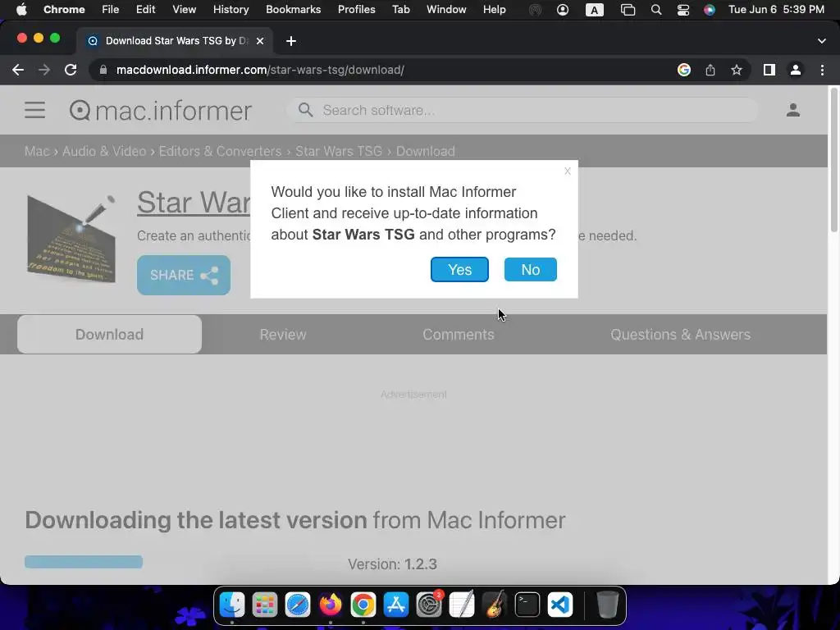The width and height of the screenshot is (840, 630).
Task: Open Audio & Video breadcrumb
Action: [x=104, y=151]
